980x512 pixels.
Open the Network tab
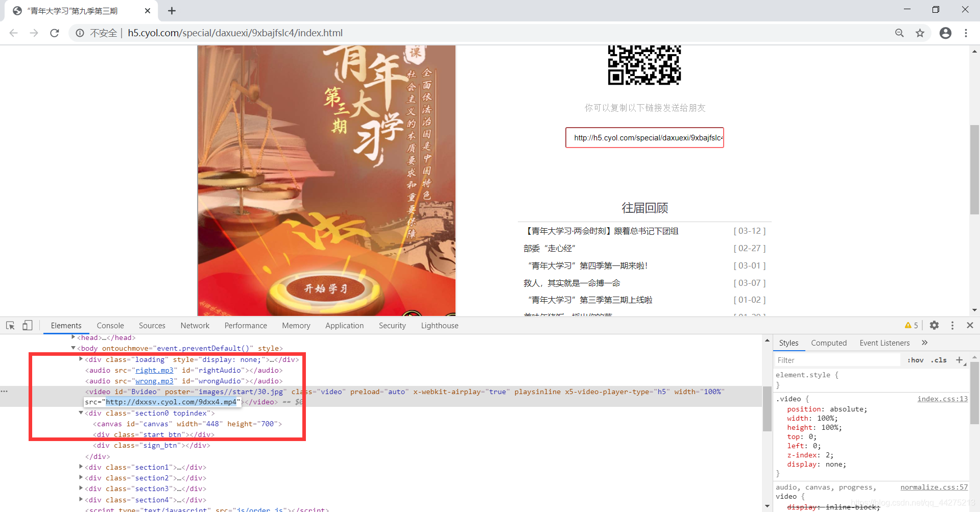pyautogui.click(x=195, y=326)
